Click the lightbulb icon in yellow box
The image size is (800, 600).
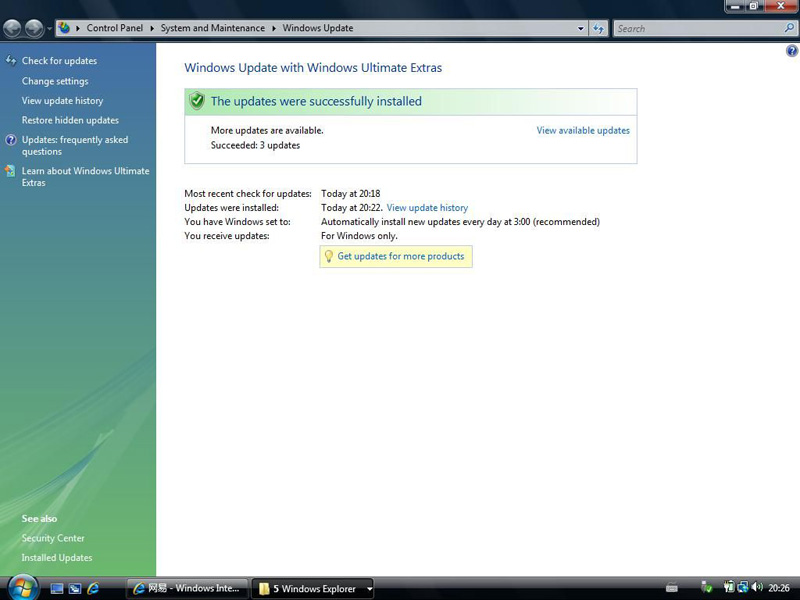pyautogui.click(x=329, y=256)
